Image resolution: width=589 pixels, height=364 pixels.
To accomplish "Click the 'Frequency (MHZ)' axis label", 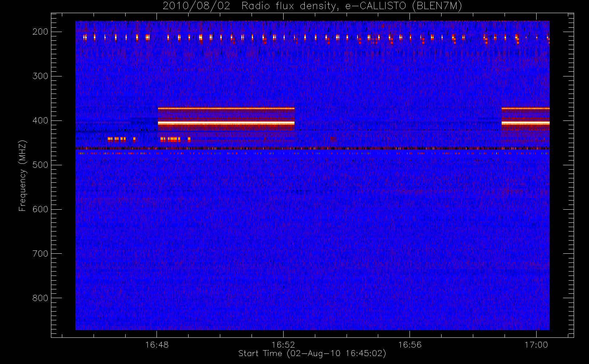I will click(x=23, y=175).
